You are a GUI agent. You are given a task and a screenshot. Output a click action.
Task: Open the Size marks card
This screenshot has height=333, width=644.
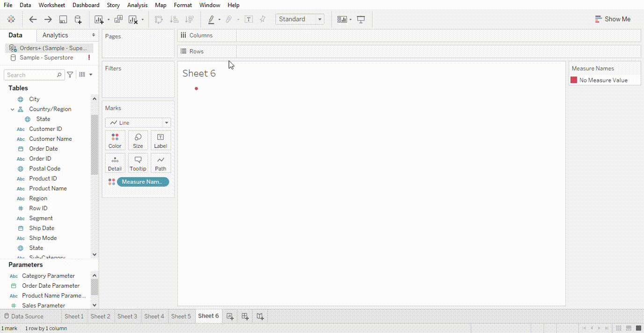point(138,140)
